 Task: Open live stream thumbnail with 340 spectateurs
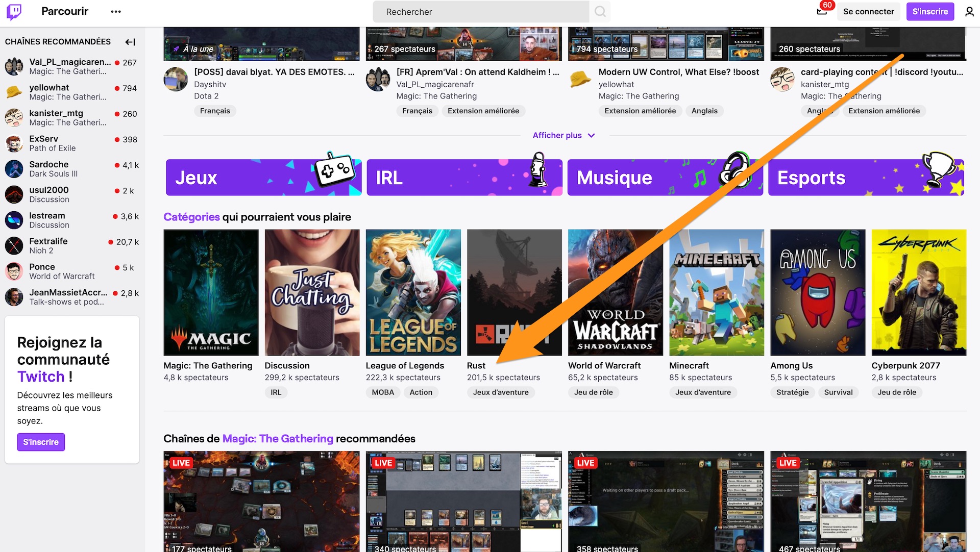pyautogui.click(x=464, y=501)
